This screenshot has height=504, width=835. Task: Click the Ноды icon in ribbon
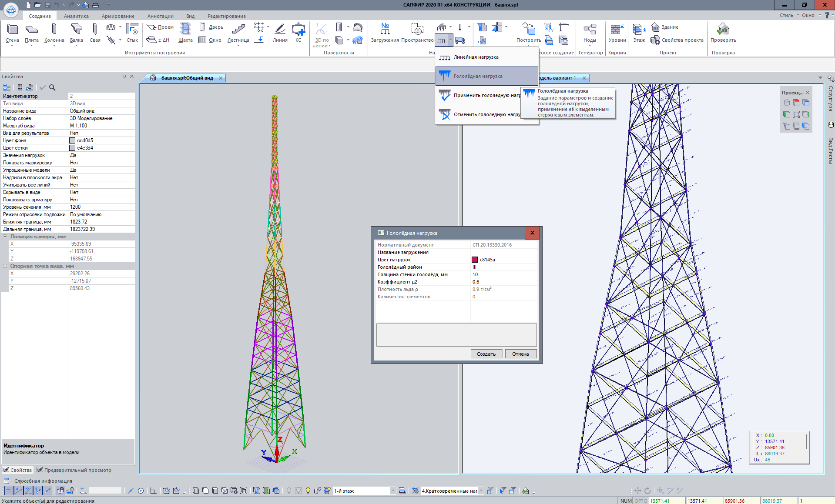[x=590, y=33]
